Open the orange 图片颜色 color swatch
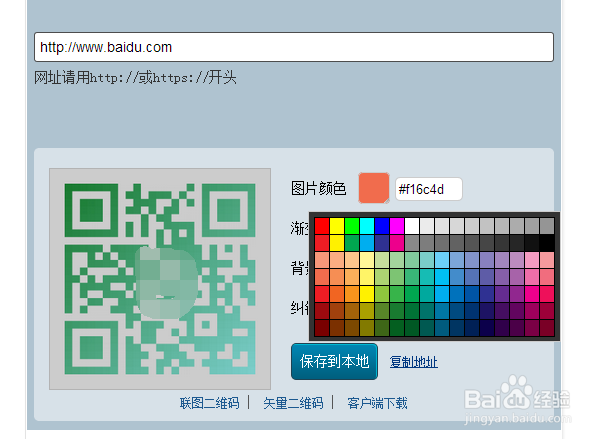 (x=373, y=188)
